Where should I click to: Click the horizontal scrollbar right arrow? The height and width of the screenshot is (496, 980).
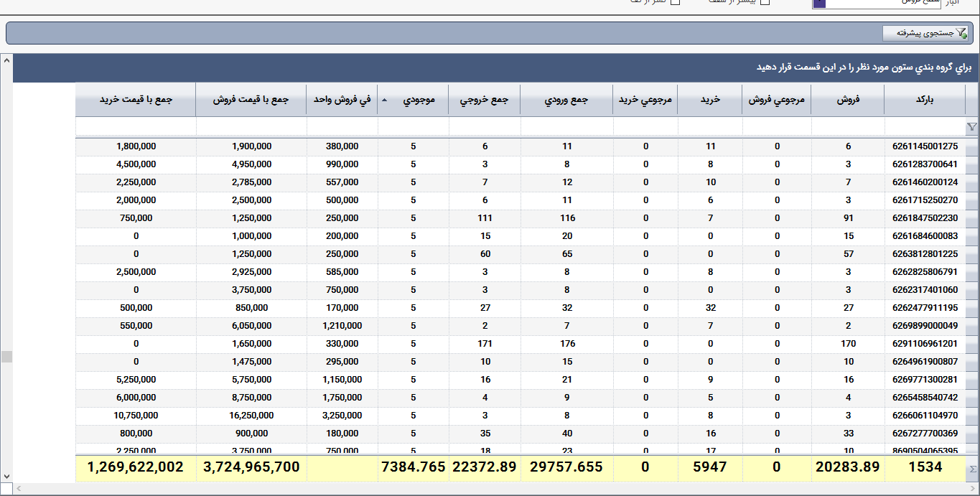click(x=972, y=489)
